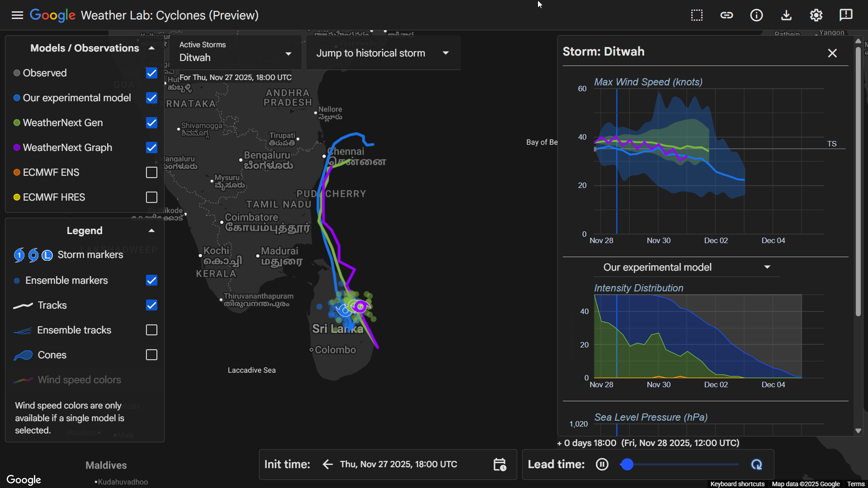The height and width of the screenshot is (488, 868).
Task: Open the Active Storms dropdown
Action: 288,53
